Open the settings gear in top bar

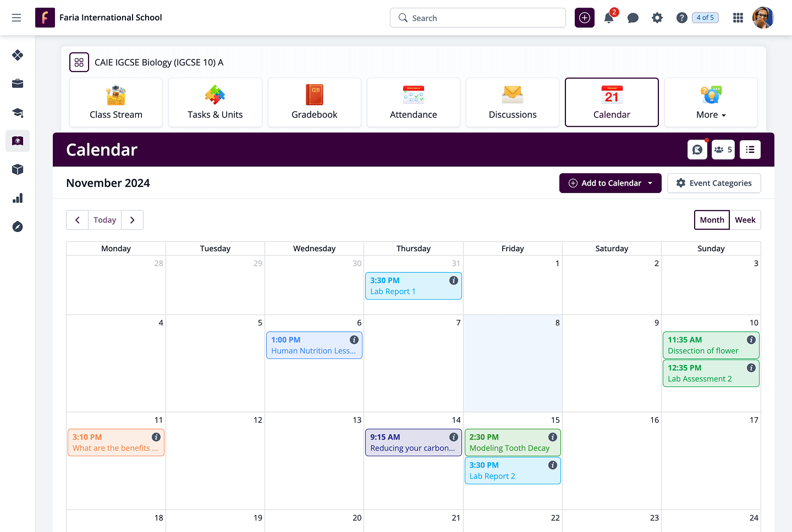pyautogui.click(x=657, y=18)
